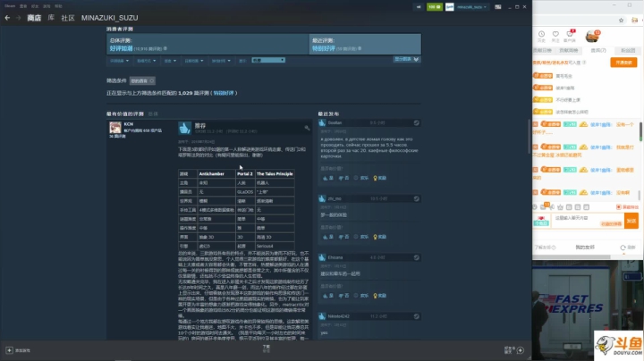Click the add game plus icon
This screenshot has height=361, width=644.
[x=9, y=350]
